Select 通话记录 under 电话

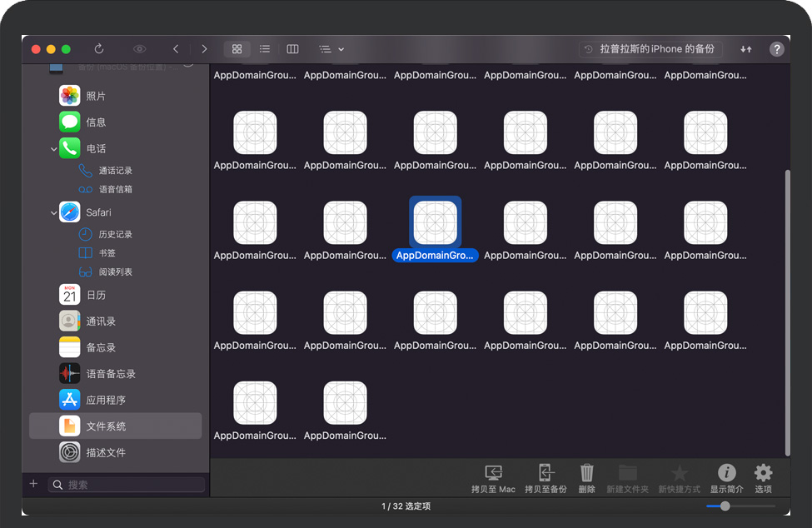(x=115, y=171)
